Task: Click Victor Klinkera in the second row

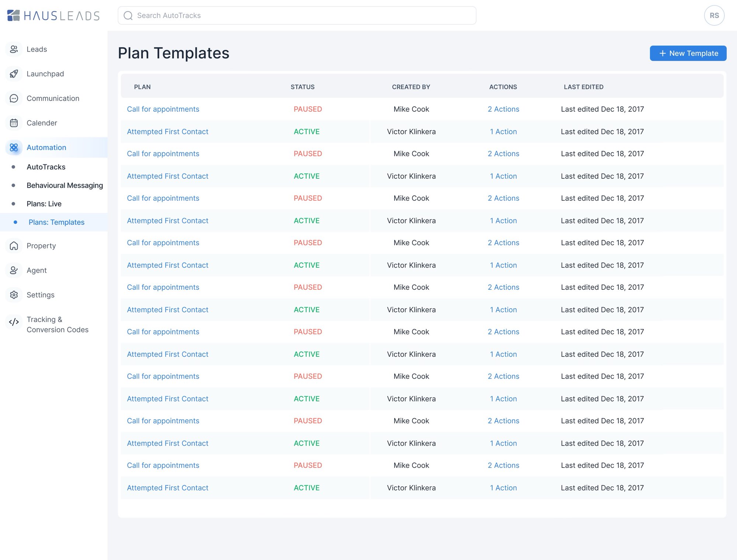Action: 411,132
